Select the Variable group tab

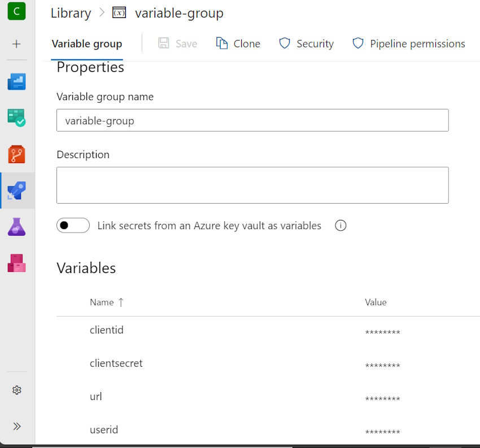point(87,44)
